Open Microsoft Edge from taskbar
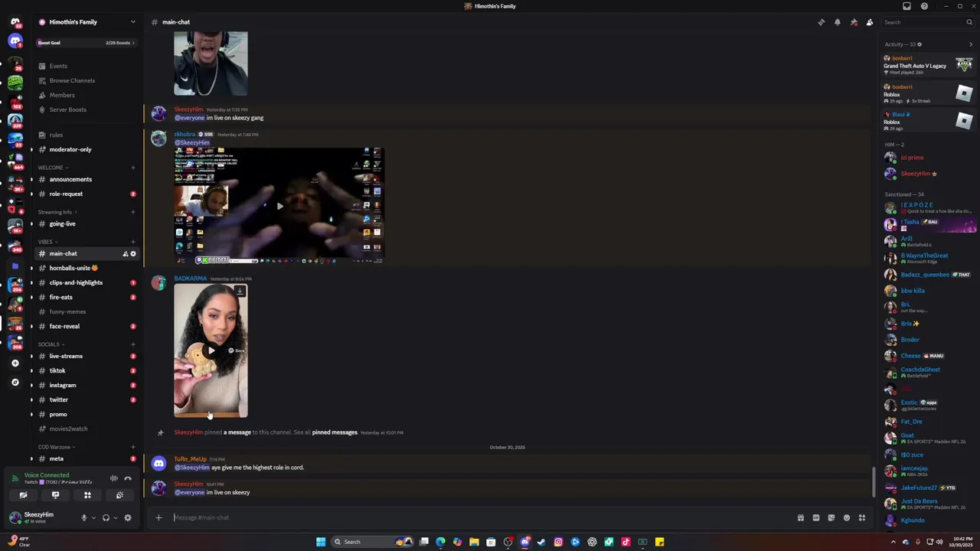Viewport: 980px width, 551px height. click(440, 542)
